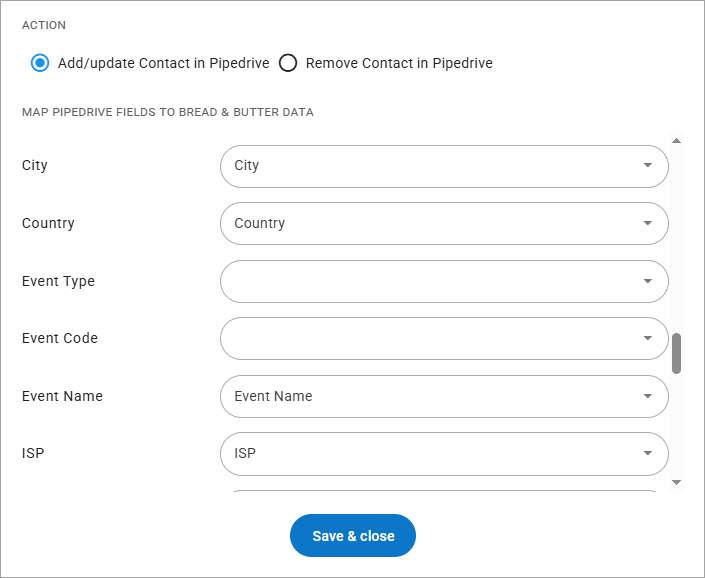
Task: Select Add/update Contact in Pipedrive radio button
Action: (40, 63)
